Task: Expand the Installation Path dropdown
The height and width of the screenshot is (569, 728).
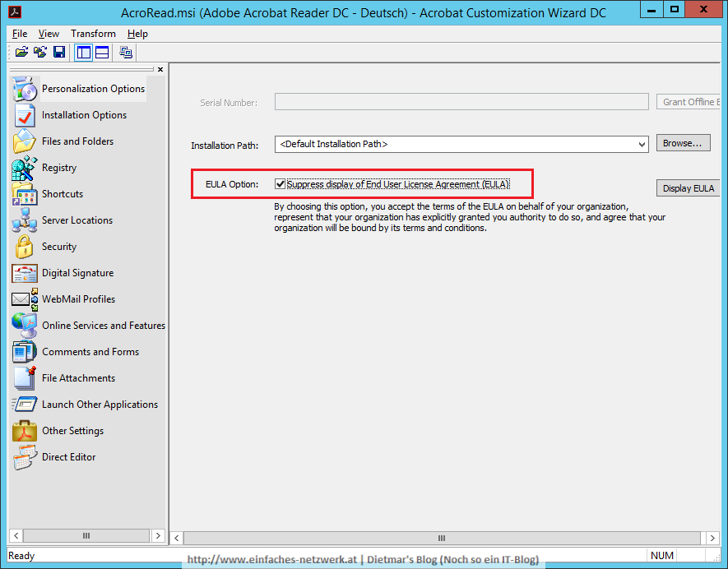Action: [642, 145]
